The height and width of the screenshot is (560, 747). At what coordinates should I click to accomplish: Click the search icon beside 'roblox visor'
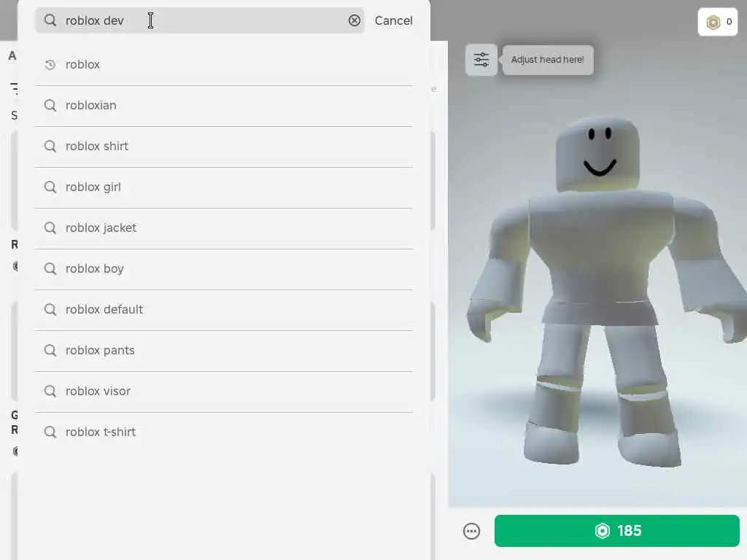point(50,392)
